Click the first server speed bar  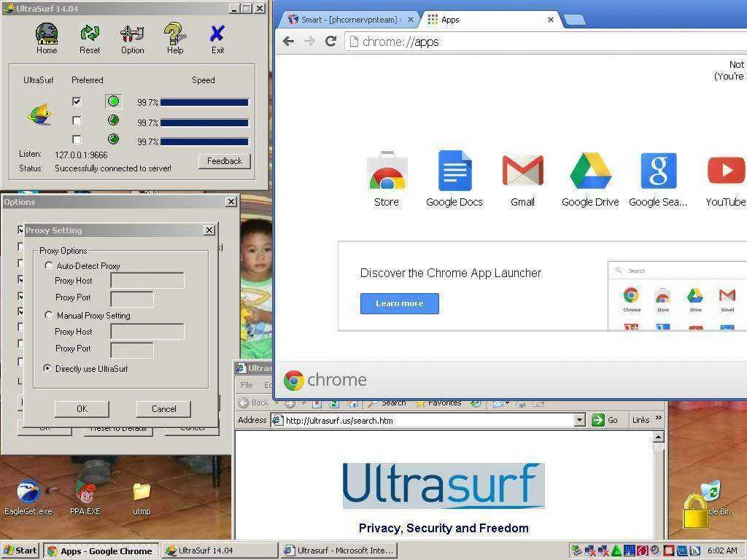204,102
